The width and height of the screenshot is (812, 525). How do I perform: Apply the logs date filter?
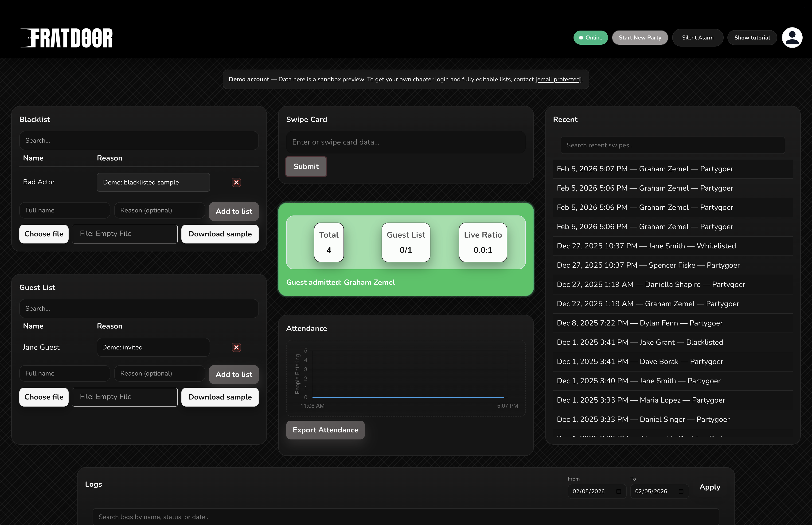point(709,487)
